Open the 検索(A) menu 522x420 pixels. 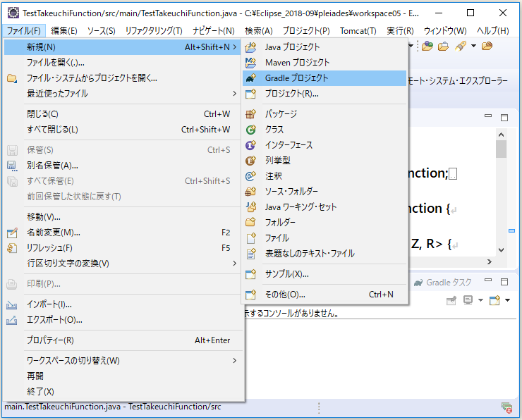tap(259, 31)
